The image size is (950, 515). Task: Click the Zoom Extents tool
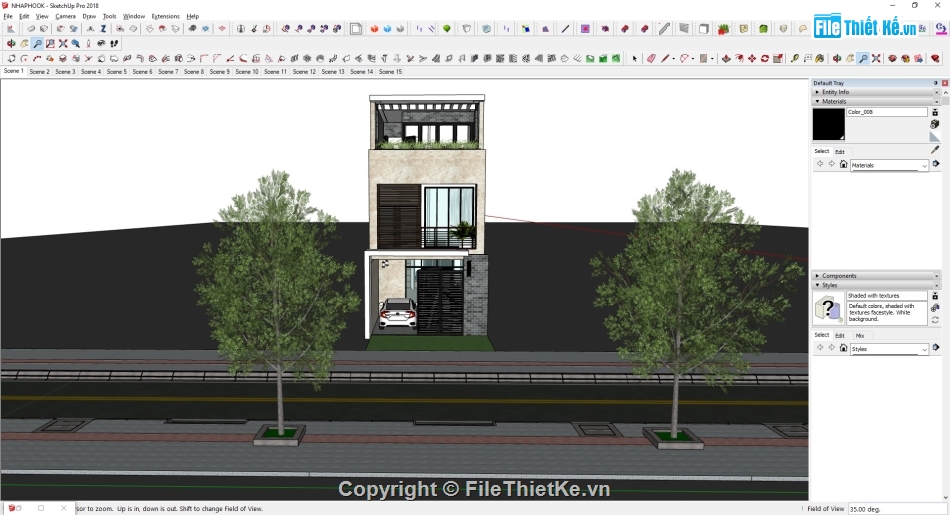click(62, 43)
